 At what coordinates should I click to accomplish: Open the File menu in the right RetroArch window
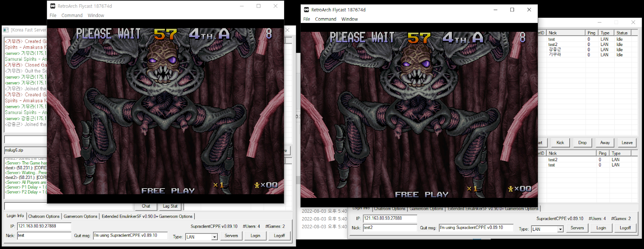pyautogui.click(x=307, y=19)
